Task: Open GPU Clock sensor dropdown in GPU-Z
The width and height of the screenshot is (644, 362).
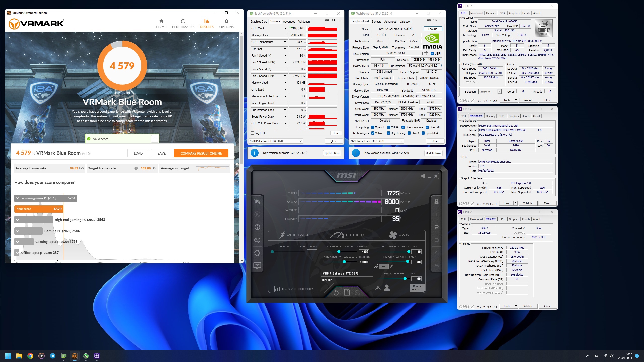Action: [x=285, y=28]
